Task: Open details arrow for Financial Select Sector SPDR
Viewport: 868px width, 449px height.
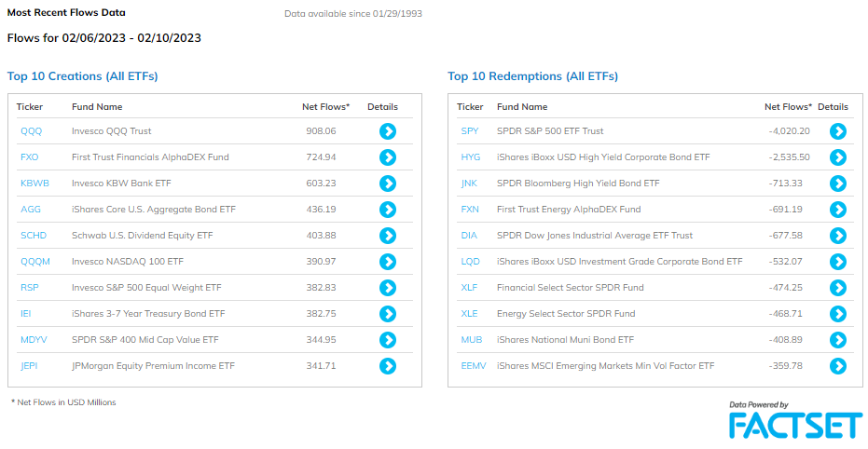Action: (x=838, y=288)
